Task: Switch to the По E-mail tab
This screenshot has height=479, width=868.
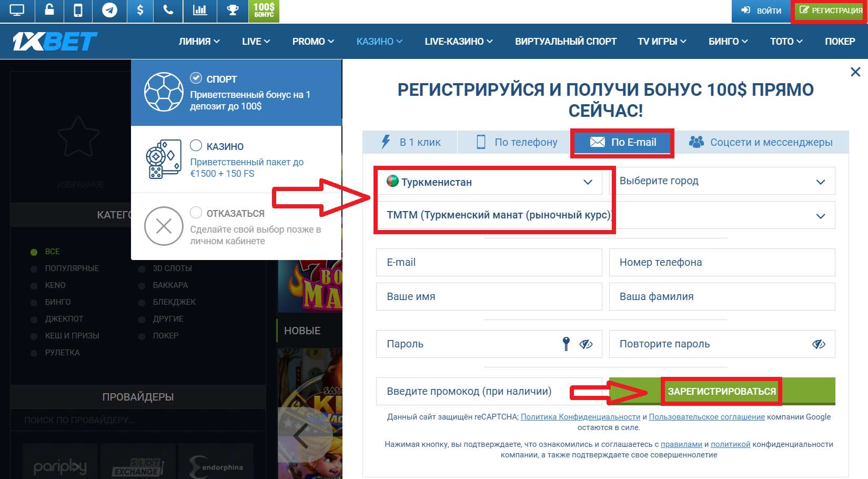Action: [x=623, y=142]
